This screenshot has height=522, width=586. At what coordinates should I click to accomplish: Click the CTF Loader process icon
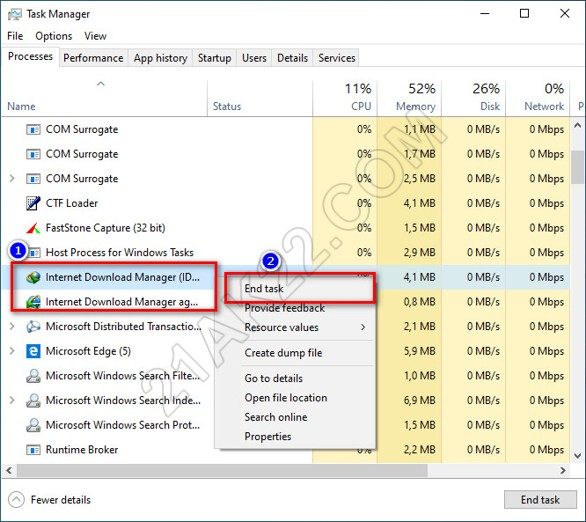click(33, 203)
